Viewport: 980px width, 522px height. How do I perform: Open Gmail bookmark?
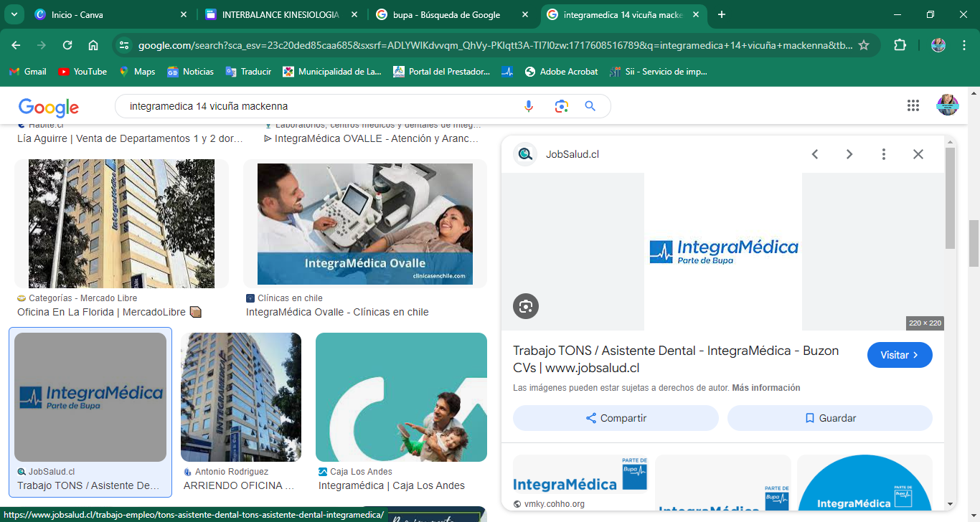(27, 72)
